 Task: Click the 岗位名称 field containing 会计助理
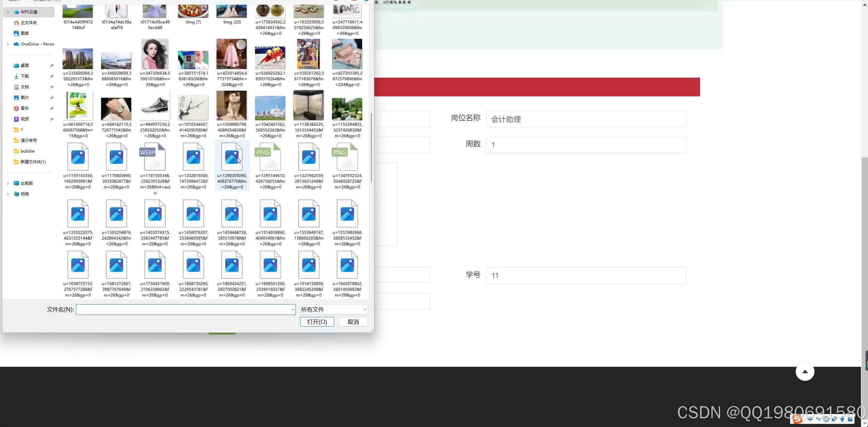point(586,119)
